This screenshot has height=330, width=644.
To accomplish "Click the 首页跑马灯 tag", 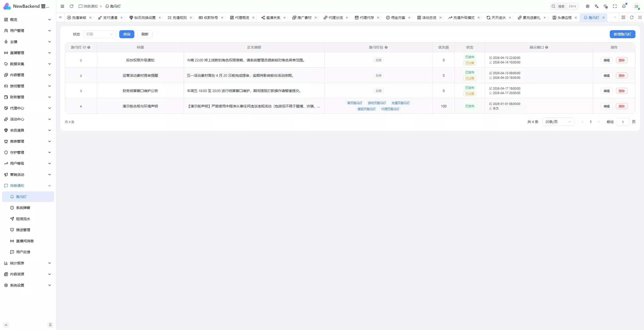I will click(x=355, y=103).
